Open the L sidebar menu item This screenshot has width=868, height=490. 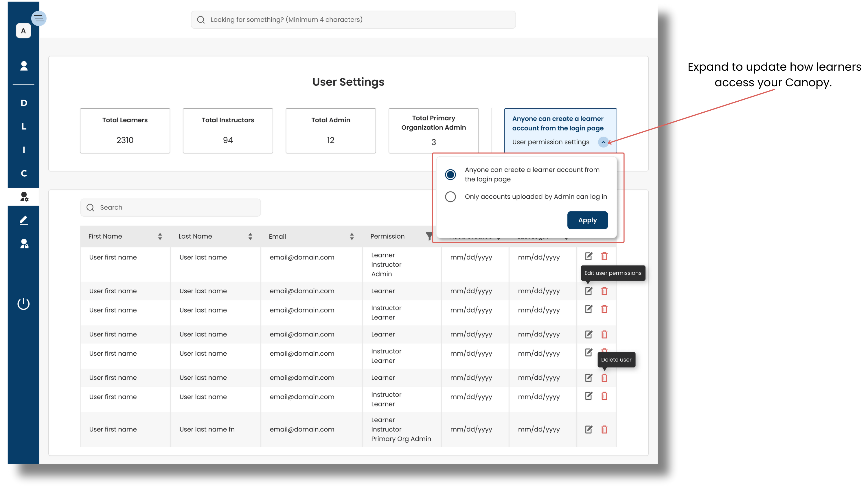[x=24, y=127]
